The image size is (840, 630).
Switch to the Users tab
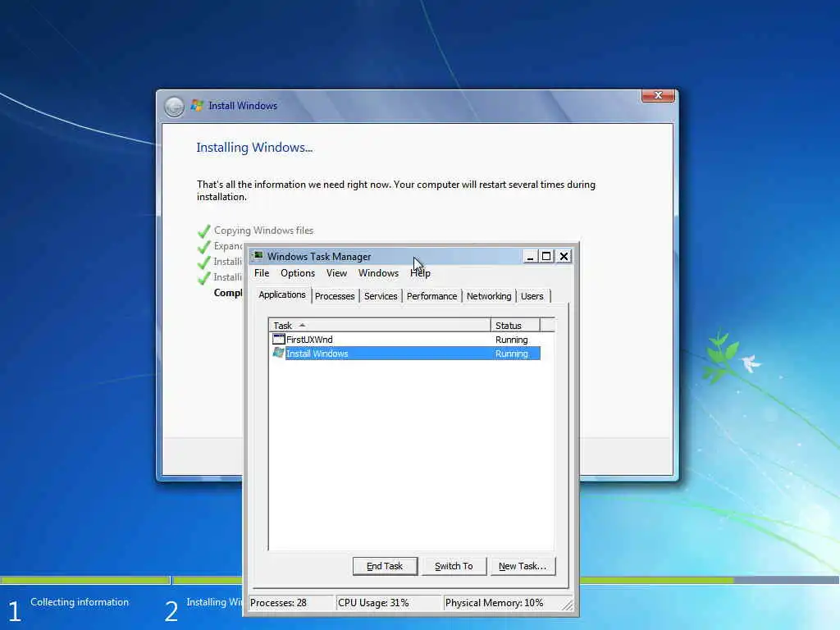coord(532,296)
